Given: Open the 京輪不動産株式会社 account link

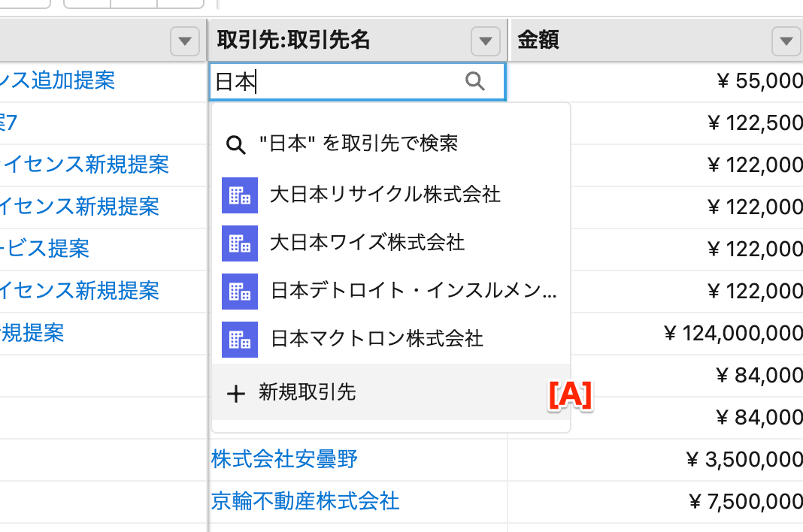Looking at the screenshot, I should 305,500.
